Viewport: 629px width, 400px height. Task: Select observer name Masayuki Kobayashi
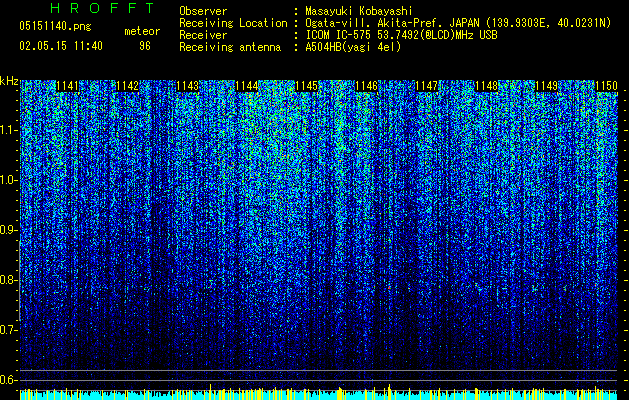pyautogui.click(x=358, y=11)
